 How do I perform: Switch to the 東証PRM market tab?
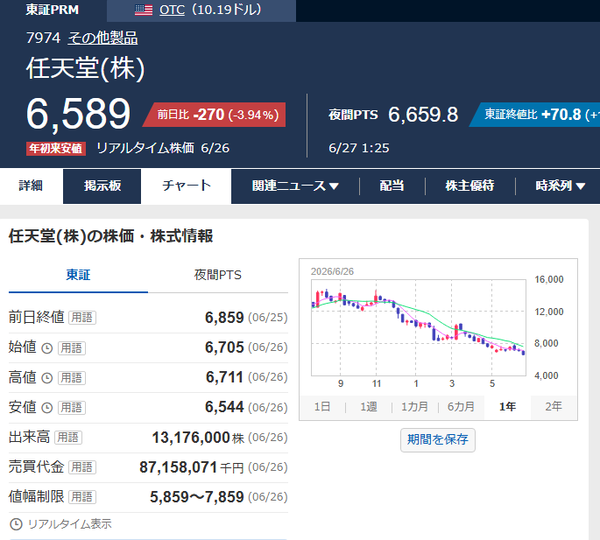52,10
